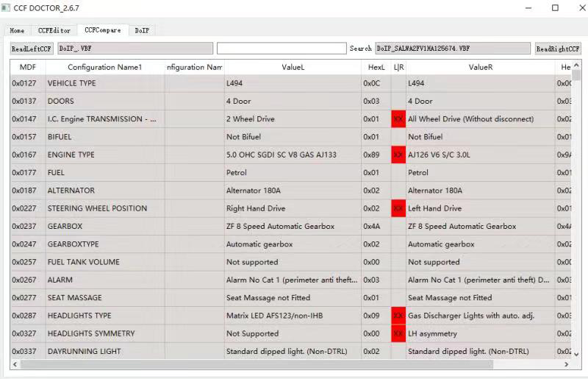This screenshot has height=379, width=588.
Task: Switch to the Home tab
Action: (x=17, y=30)
